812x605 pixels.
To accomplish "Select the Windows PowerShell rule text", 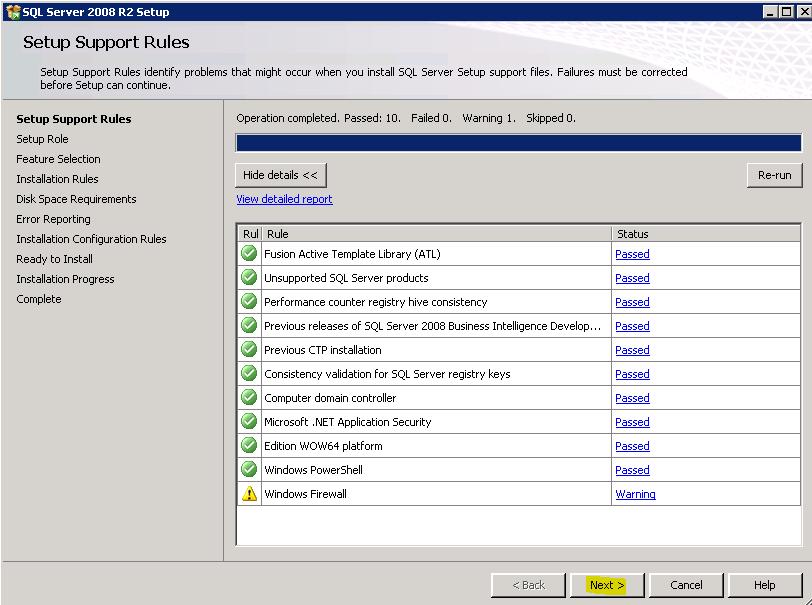I will click(x=313, y=470).
